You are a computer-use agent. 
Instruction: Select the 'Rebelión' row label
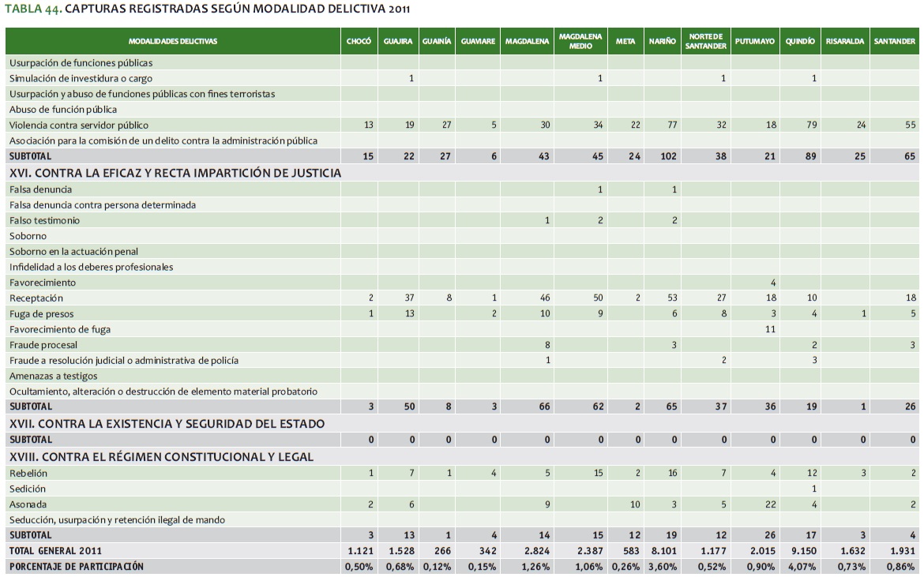28,473
